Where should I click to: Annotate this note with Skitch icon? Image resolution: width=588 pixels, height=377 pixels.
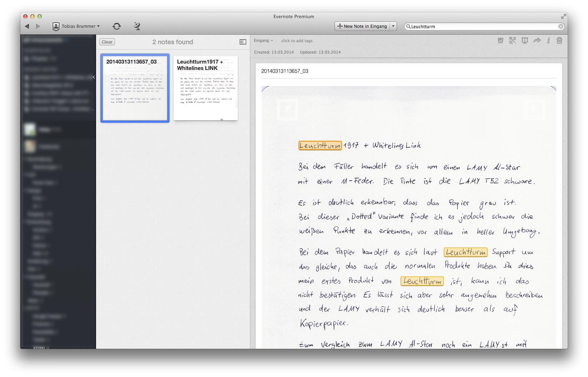tap(512, 41)
